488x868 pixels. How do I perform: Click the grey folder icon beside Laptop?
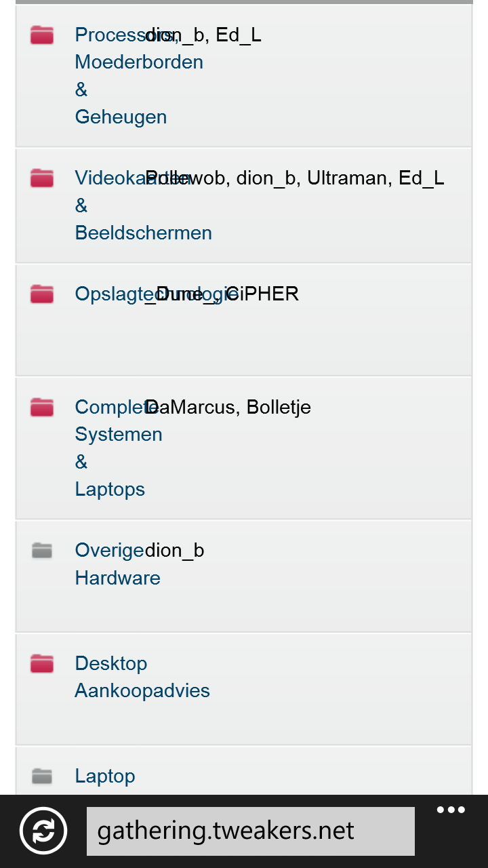click(x=42, y=776)
